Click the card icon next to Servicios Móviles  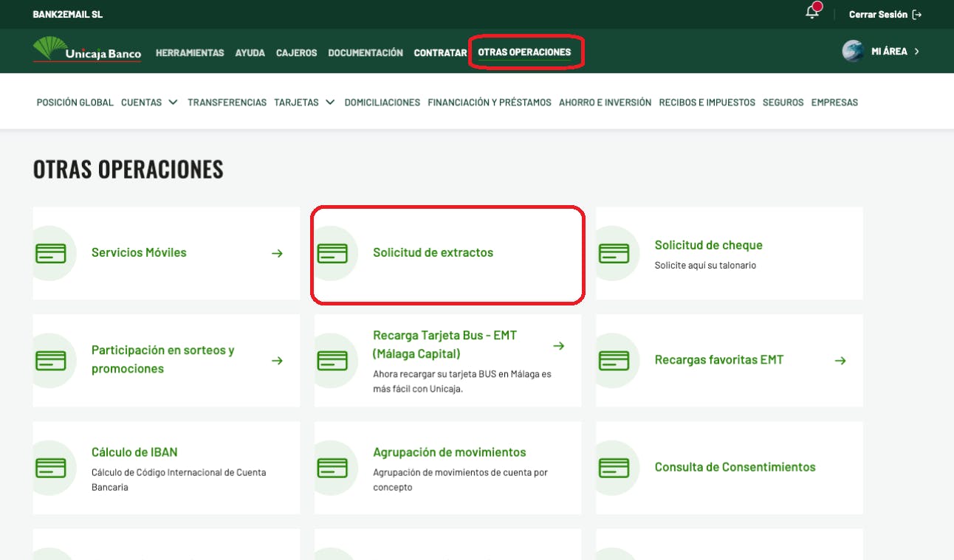(51, 253)
